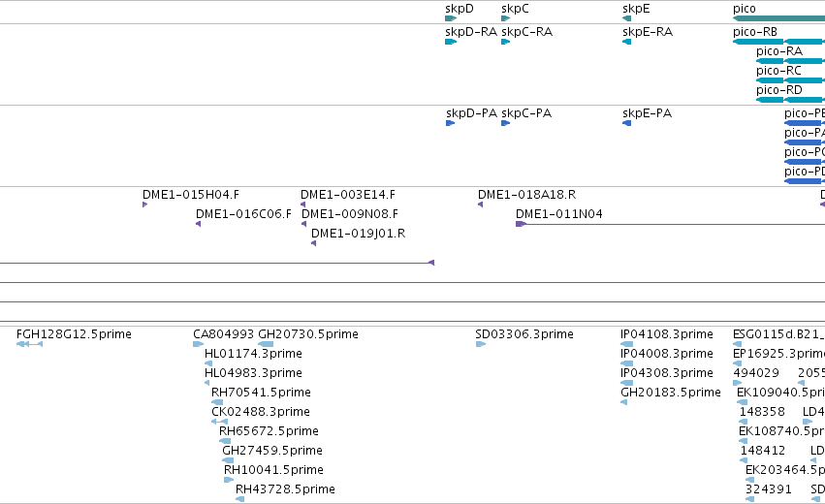
Task: Select the pico gene bar
Action: click(x=778, y=18)
